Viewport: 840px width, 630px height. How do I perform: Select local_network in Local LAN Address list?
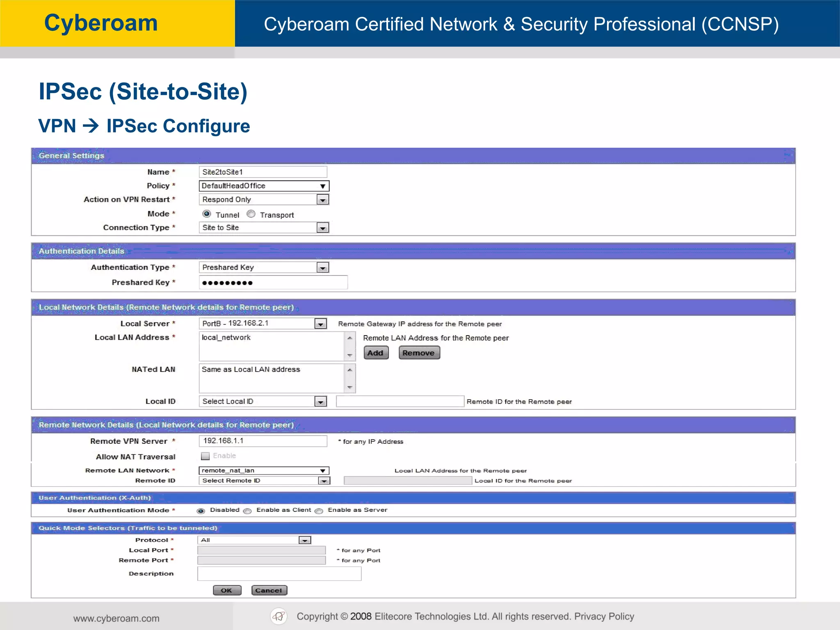click(x=226, y=337)
